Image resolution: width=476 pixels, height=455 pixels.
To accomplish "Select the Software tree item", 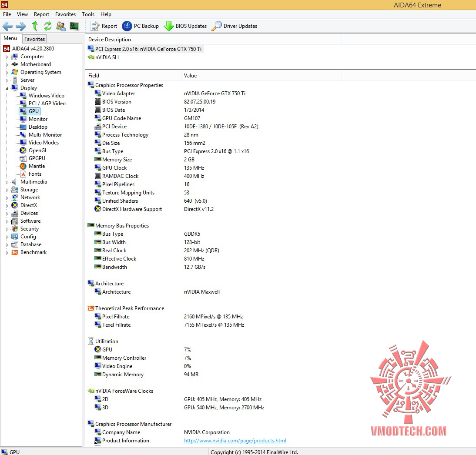I will click(x=30, y=221).
